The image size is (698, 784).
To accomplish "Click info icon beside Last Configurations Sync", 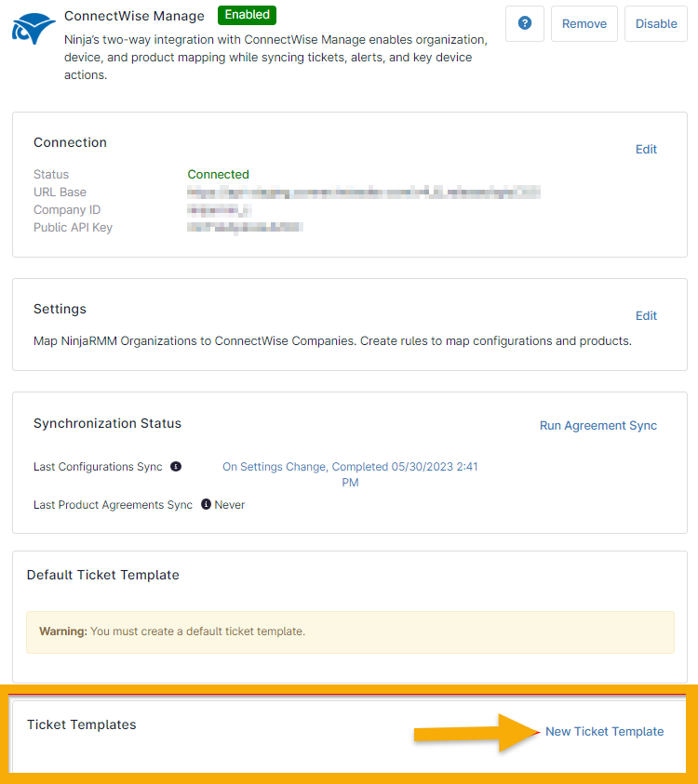I will click(x=176, y=467).
